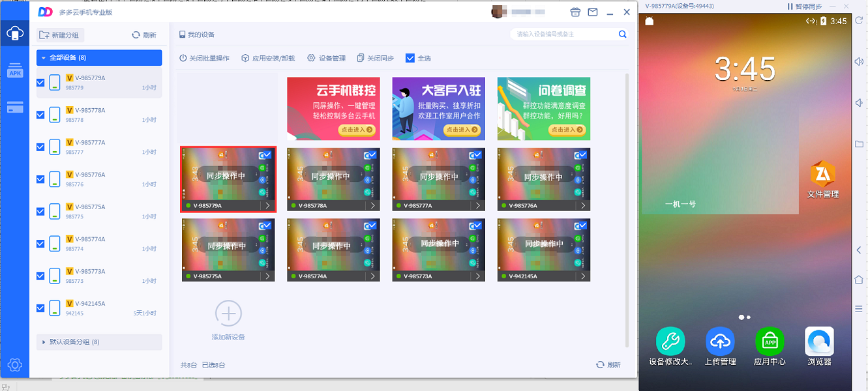Click the plus circle to add device
The image size is (868, 391).
pos(228,313)
